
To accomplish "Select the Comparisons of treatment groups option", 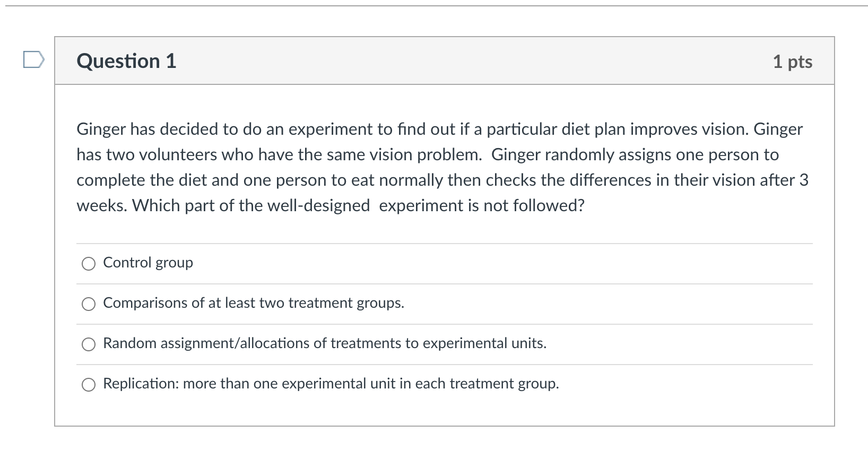I will 89,304.
